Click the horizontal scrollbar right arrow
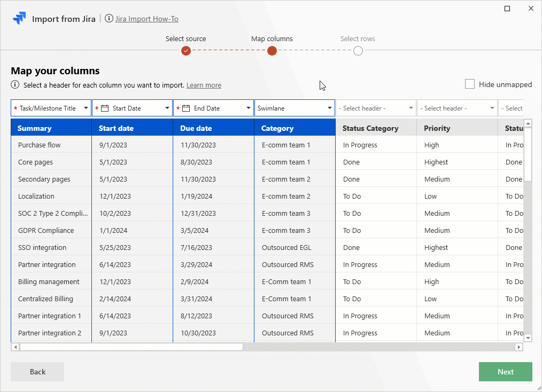 (x=518, y=347)
